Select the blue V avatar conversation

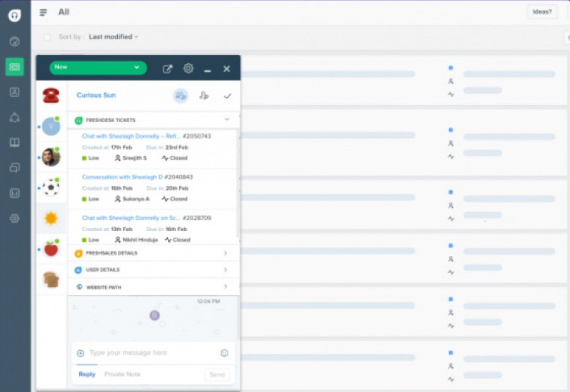(51, 126)
